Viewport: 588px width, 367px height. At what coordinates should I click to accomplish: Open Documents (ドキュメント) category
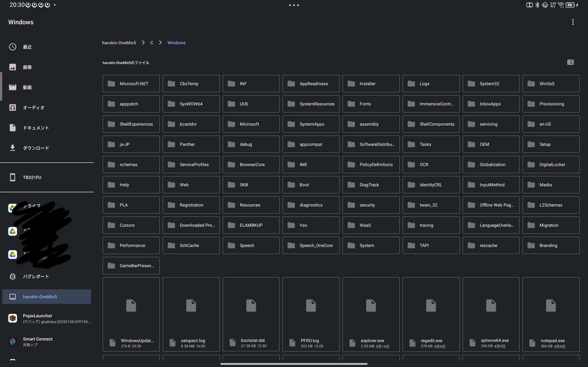(36, 128)
